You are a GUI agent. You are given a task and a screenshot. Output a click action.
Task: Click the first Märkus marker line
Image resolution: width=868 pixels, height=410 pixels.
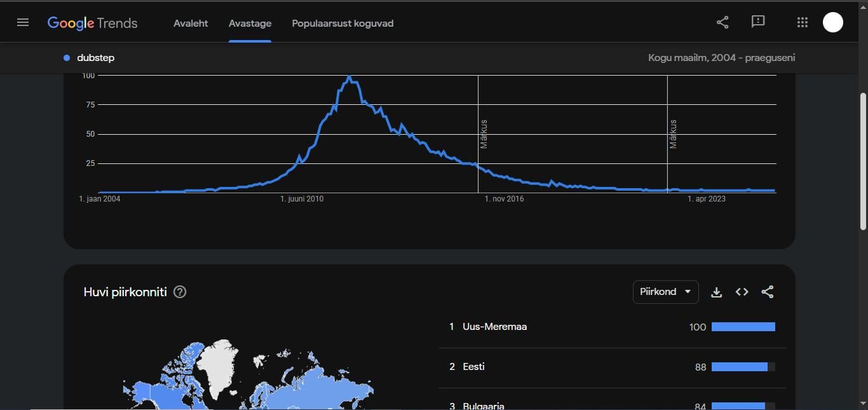(x=478, y=133)
